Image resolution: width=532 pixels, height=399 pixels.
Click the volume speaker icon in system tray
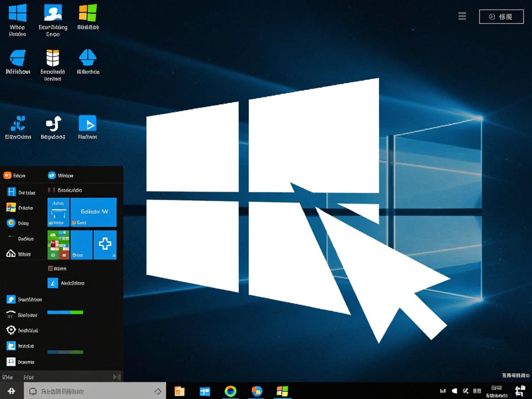[x=454, y=390]
